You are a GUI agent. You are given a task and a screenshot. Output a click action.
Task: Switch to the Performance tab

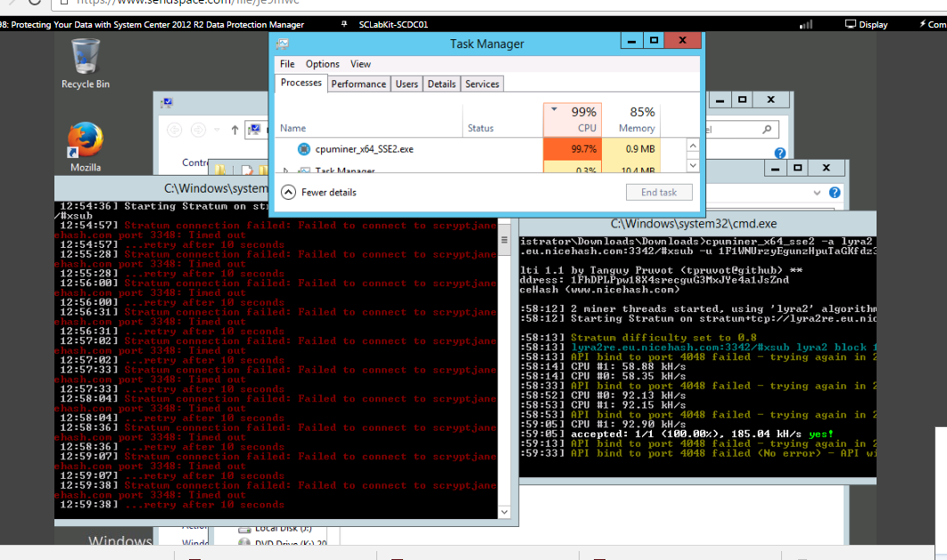pyautogui.click(x=358, y=84)
